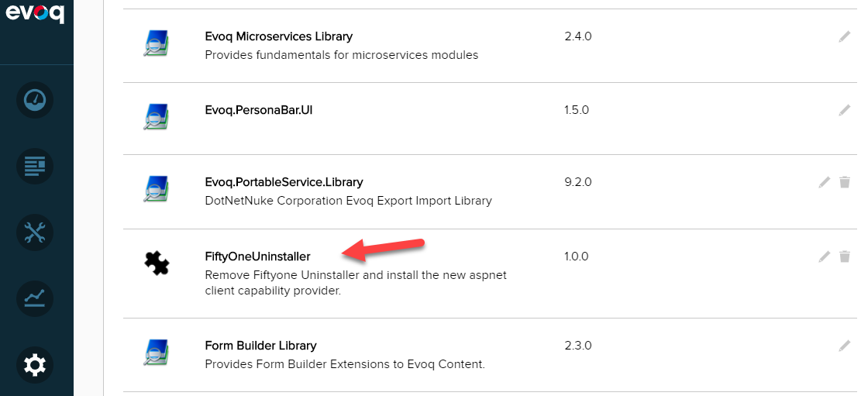Open the Settings gear icon in sidebar
The height and width of the screenshot is (396, 868).
(35, 365)
